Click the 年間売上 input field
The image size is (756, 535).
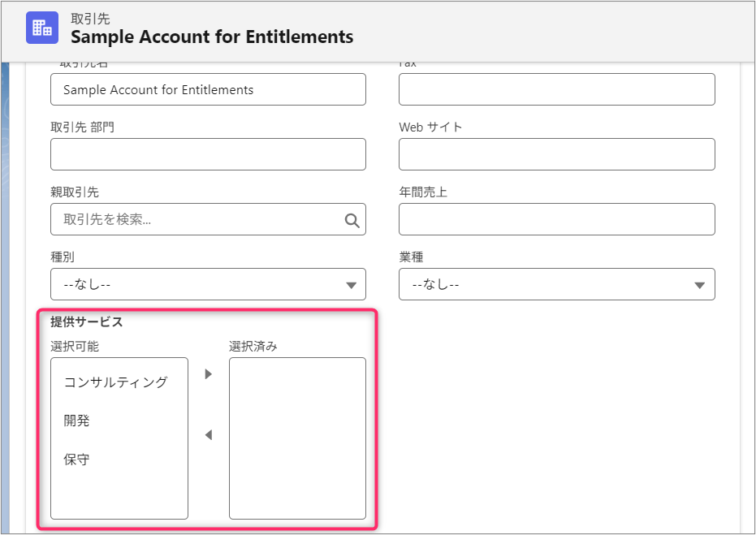click(556, 220)
